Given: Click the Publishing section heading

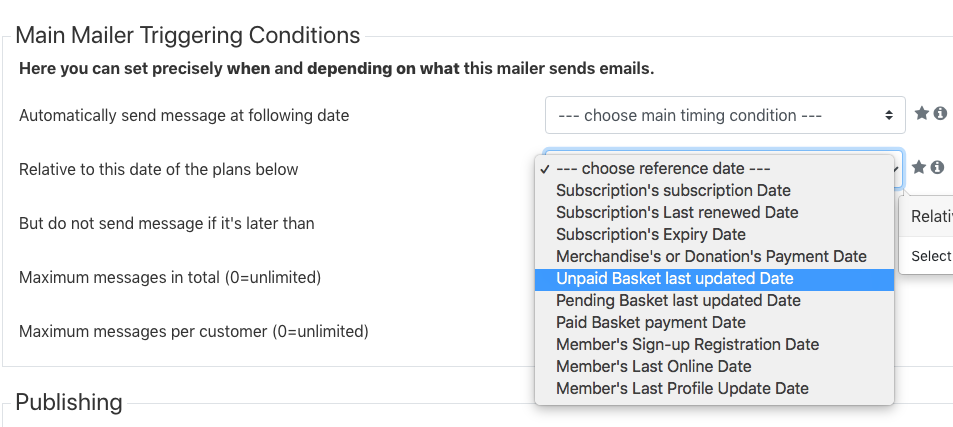Looking at the screenshot, I should pyautogui.click(x=69, y=402).
